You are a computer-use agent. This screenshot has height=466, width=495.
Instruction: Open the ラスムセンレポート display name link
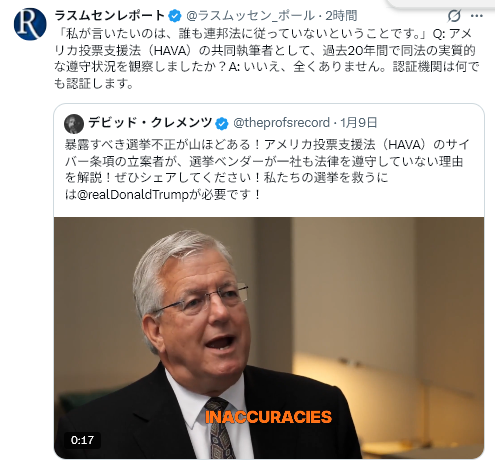coord(110,15)
